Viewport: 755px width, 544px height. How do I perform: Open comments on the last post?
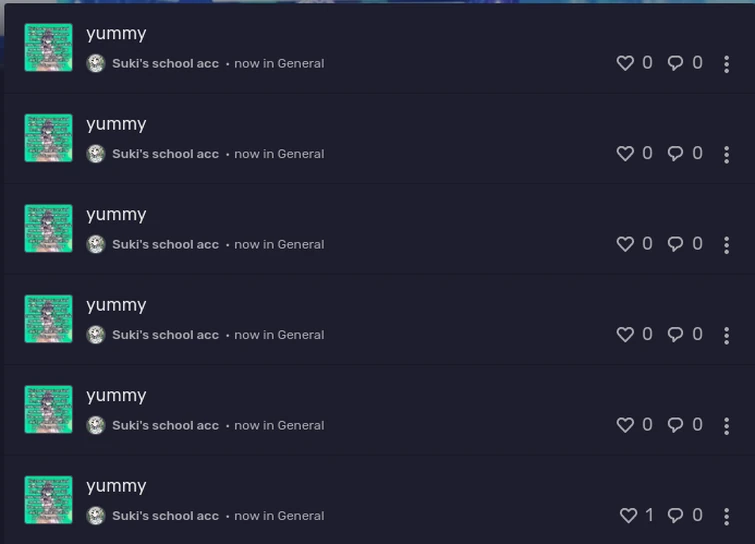[676, 515]
